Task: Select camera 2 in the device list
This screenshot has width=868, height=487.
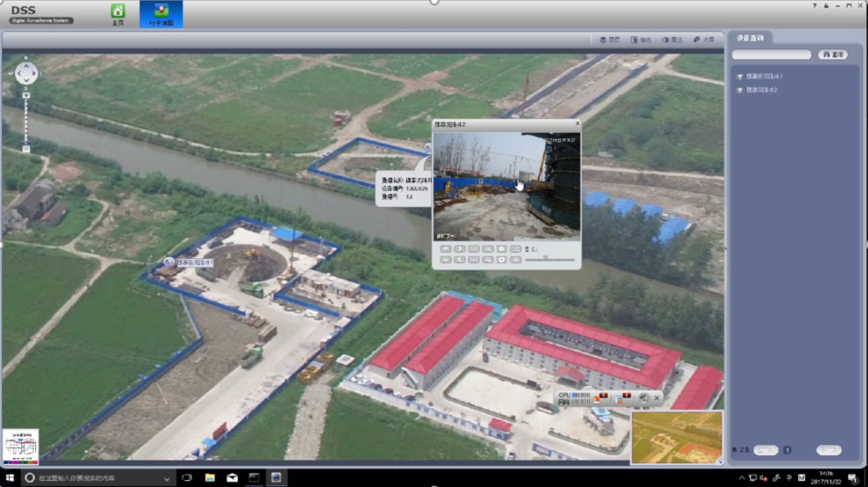Action: click(x=757, y=90)
